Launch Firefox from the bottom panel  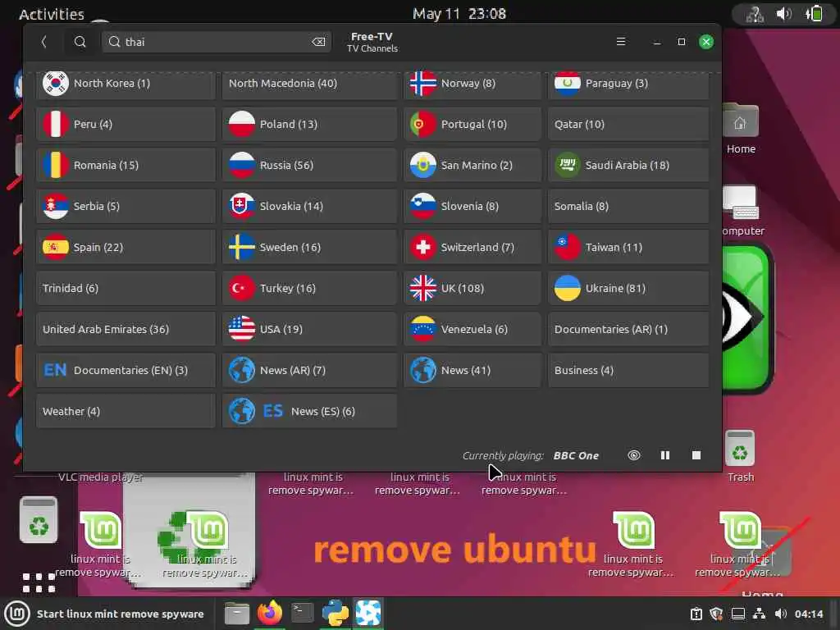pyautogui.click(x=269, y=613)
